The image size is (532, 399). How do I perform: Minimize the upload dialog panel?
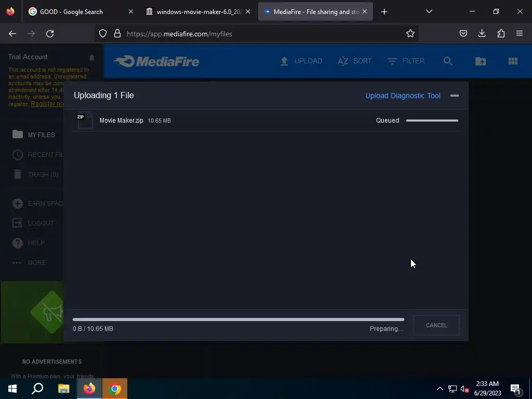(455, 96)
